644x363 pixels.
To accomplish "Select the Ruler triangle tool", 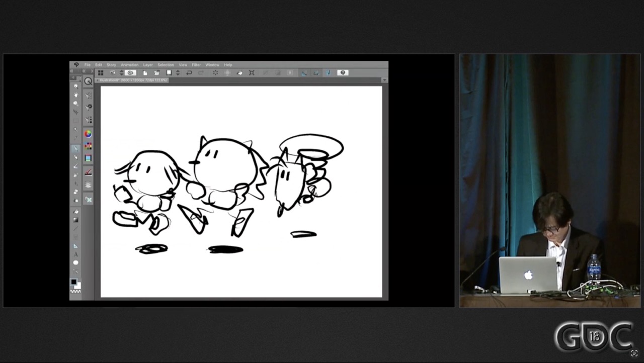I will (x=75, y=246).
